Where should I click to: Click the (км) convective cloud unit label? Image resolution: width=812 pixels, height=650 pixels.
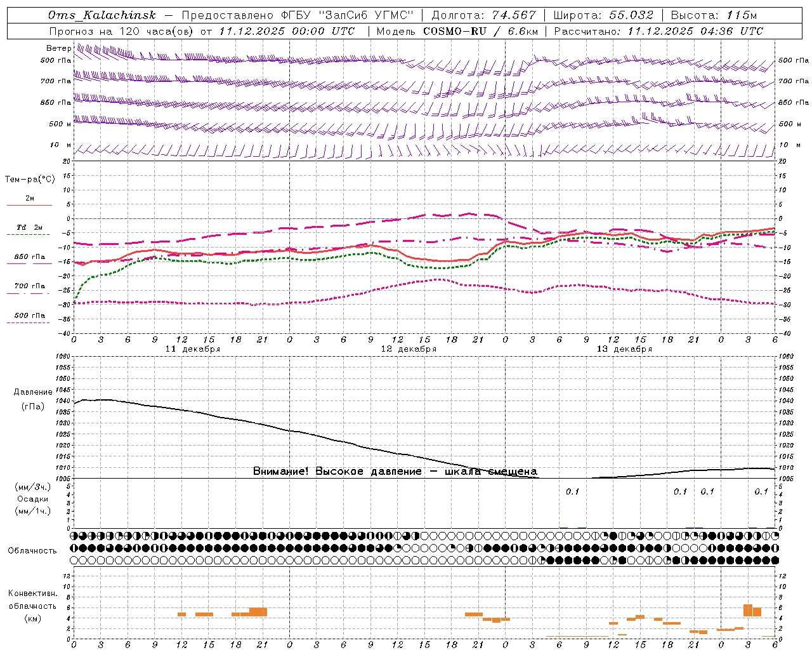click(33, 618)
